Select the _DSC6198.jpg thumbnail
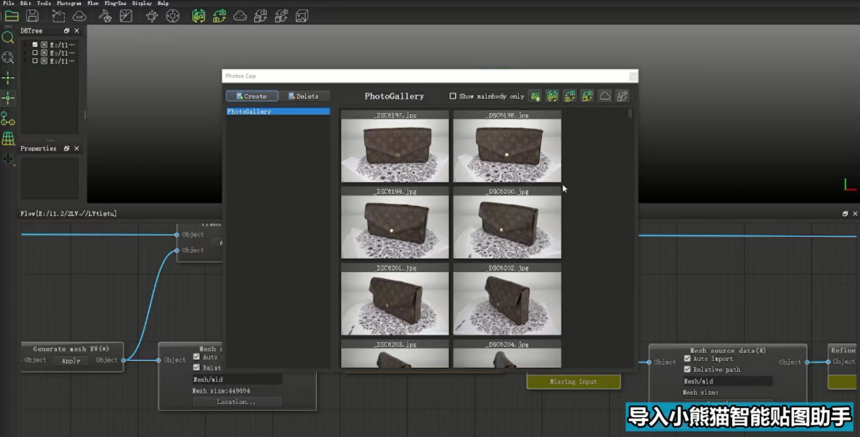860x437 pixels. [507, 146]
